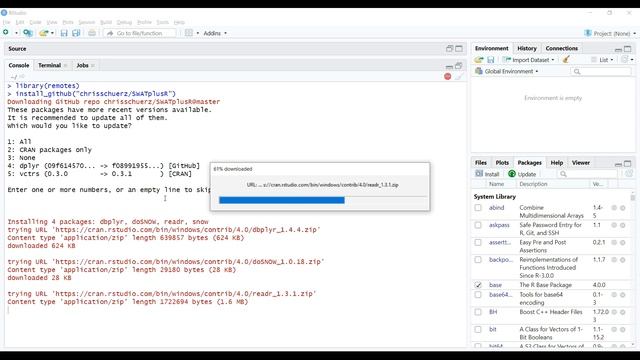640x360 pixels.
Task: Switch to the Jobs tab
Action: (82, 65)
